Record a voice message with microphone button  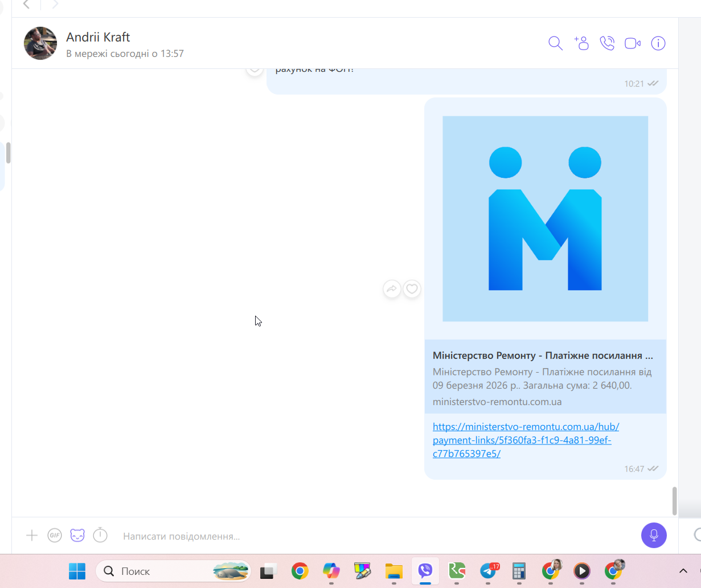(654, 536)
